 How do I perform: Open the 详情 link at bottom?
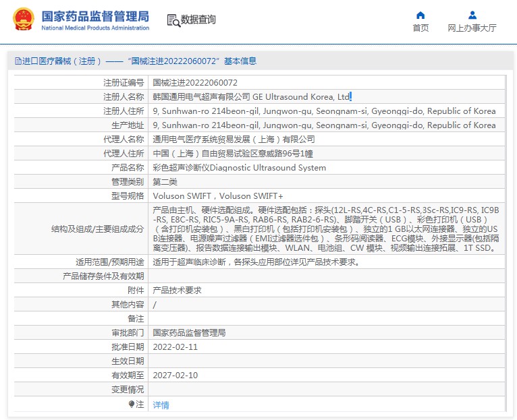click(x=161, y=405)
